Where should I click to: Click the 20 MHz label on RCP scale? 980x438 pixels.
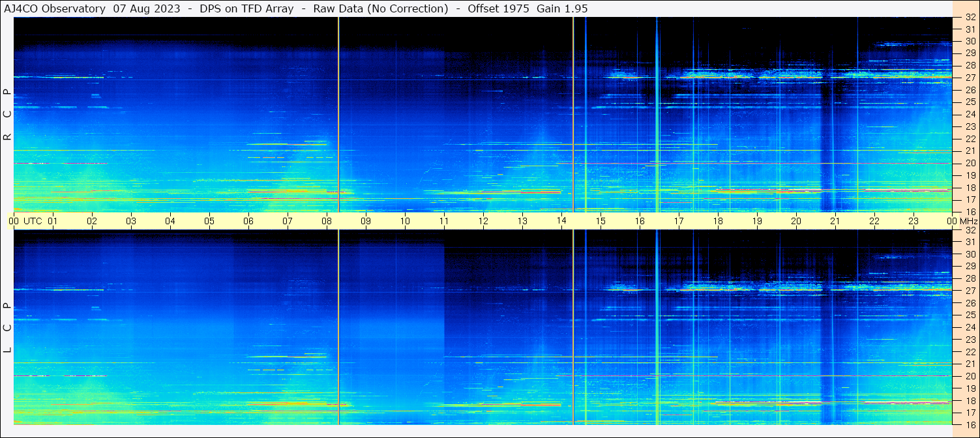[x=970, y=163]
